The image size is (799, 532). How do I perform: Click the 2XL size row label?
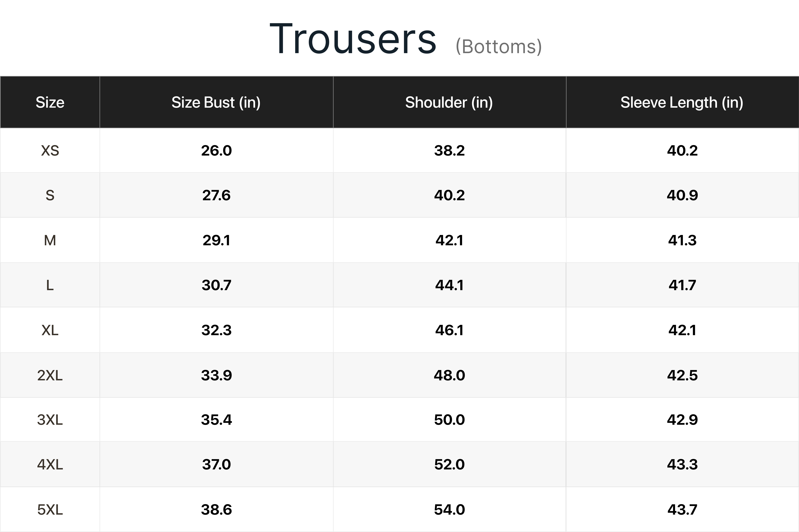pyautogui.click(x=50, y=375)
